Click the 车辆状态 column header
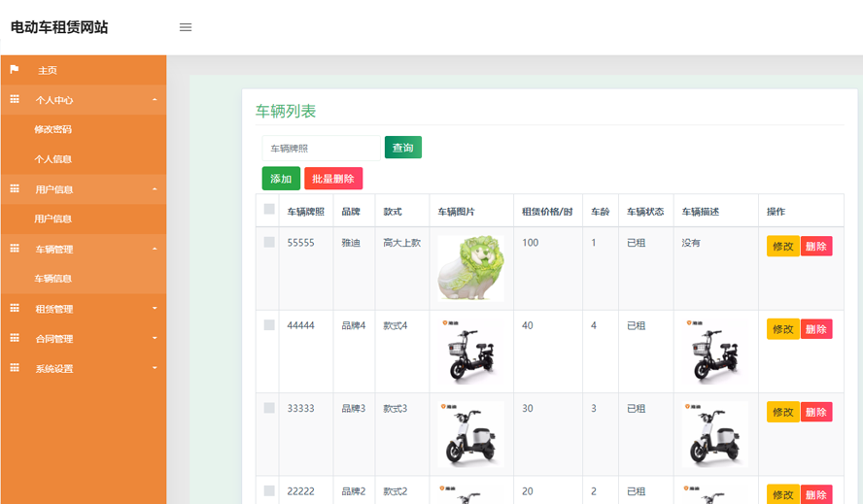Viewport: 863px width, 504px height. [645, 212]
